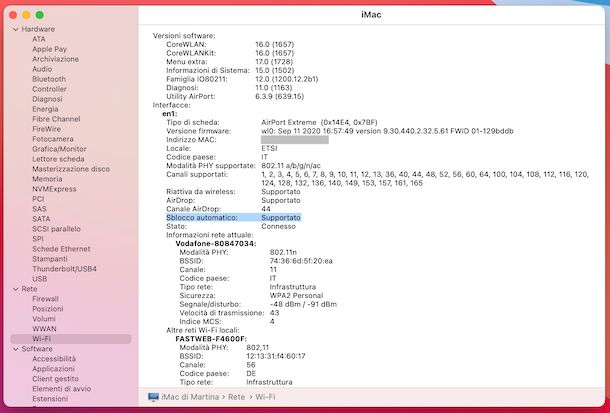Click the FASTWEB-F4600F network heading
610x413 pixels.
[211, 339]
